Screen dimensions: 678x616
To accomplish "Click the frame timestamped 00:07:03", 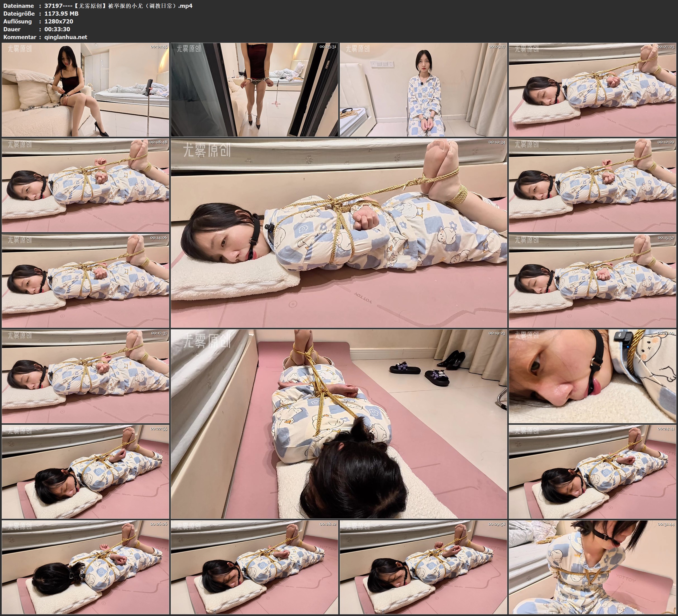I will (593, 90).
